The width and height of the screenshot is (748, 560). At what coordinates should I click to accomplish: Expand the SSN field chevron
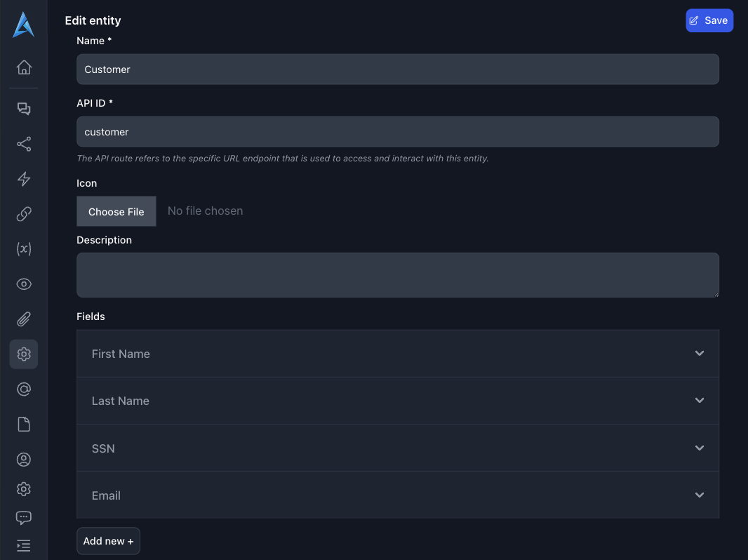[699, 448]
